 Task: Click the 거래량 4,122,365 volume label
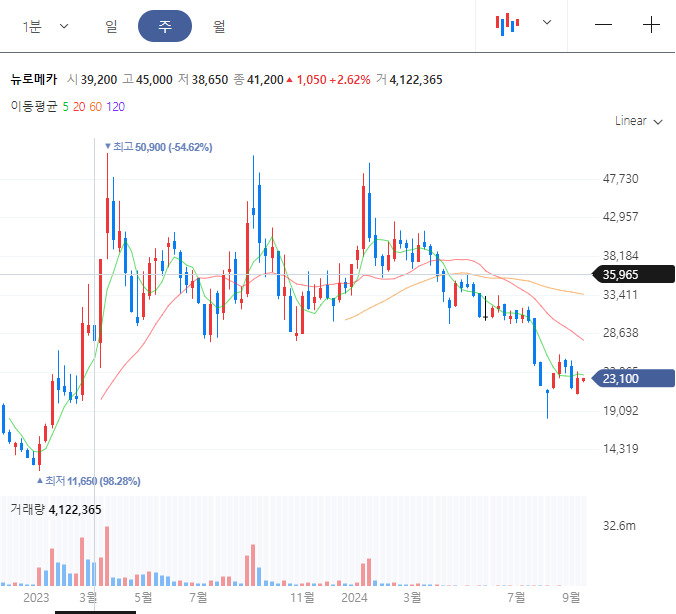pos(56,510)
